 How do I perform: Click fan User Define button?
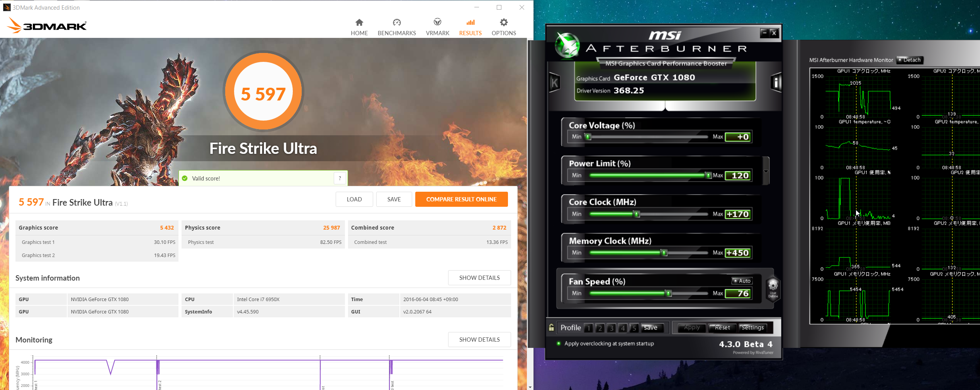tap(773, 289)
